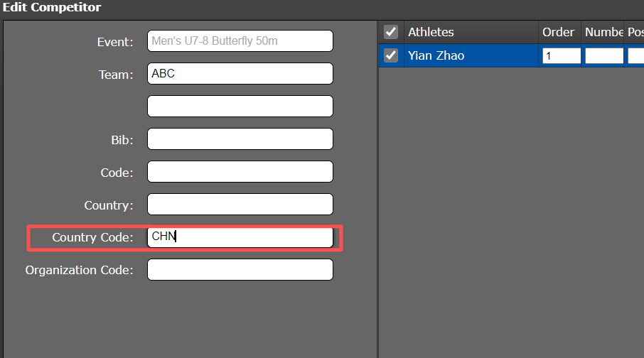Uncheck the checkbox beside Yian Zhao
Screen dimensions: 644x358
coord(391,56)
